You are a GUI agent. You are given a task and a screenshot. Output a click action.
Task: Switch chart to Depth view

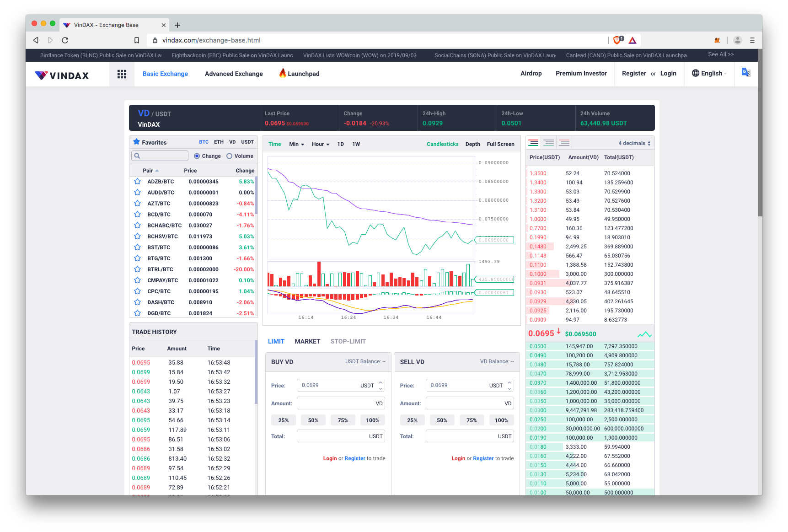(473, 144)
